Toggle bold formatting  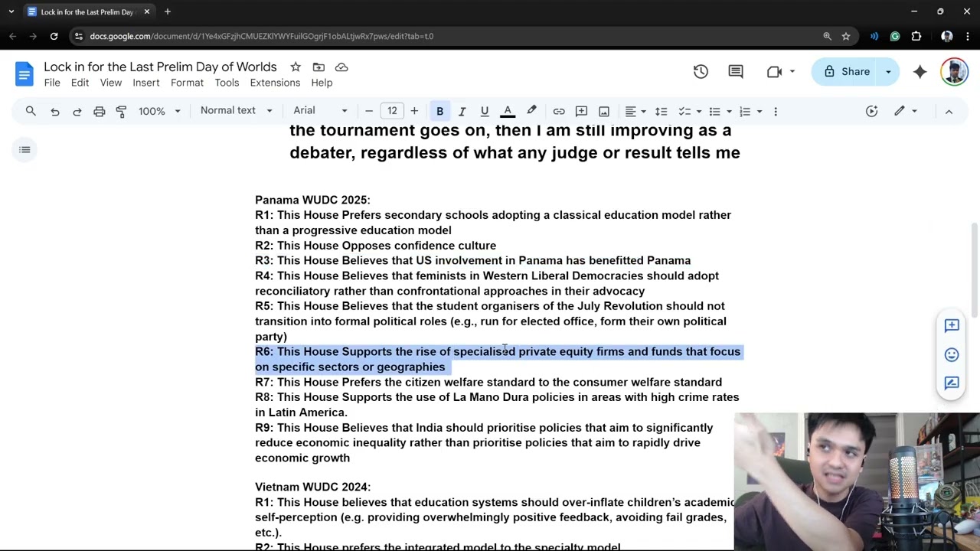click(439, 111)
